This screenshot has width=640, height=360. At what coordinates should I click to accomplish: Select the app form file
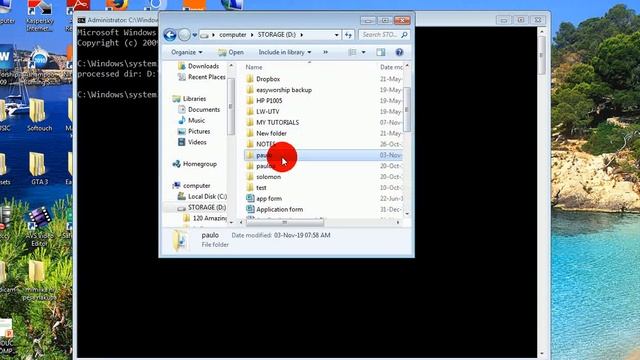(264, 199)
